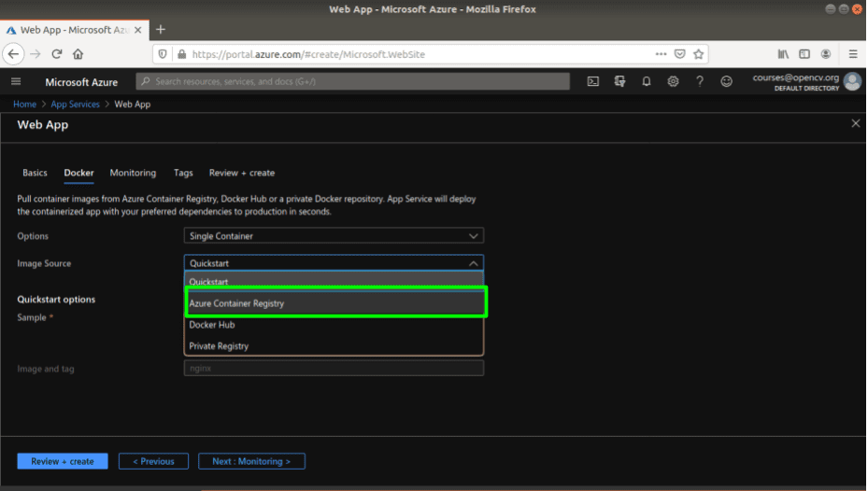Choose Quickstart from image source list
This screenshot has width=868, height=491.
pyautogui.click(x=334, y=281)
